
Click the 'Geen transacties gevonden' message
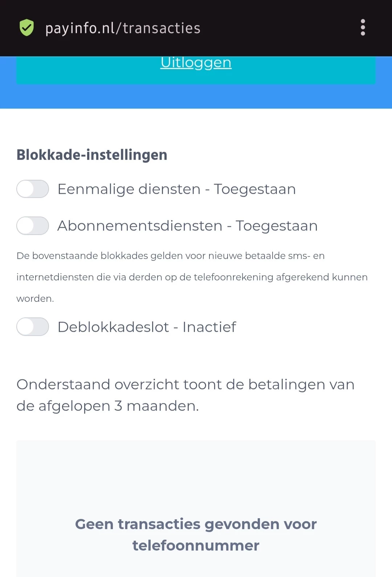coord(196,535)
